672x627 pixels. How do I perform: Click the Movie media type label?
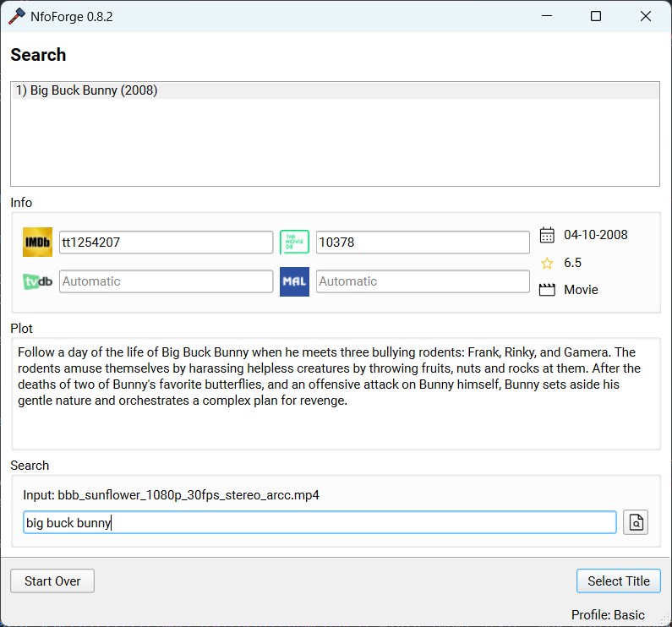[x=581, y=290]
